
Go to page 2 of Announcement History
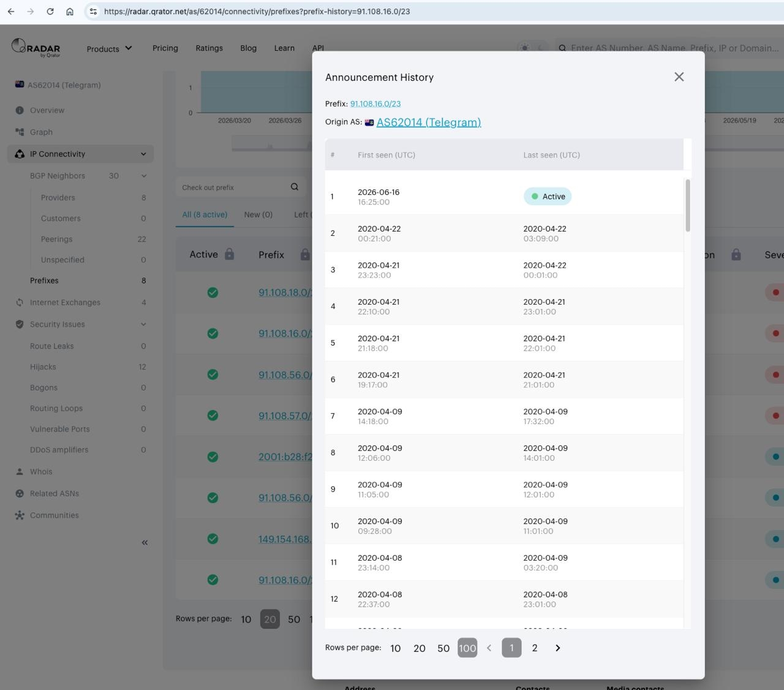535,648
